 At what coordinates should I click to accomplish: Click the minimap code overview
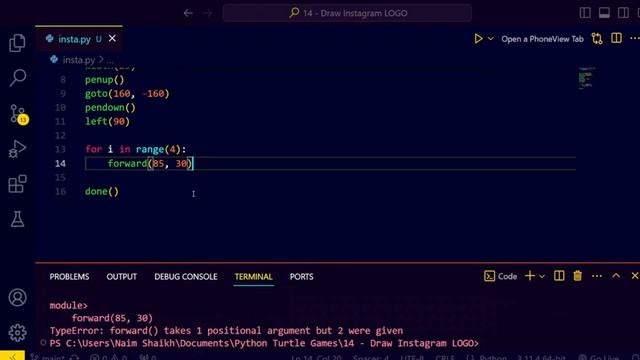pyautogui.click(x=586, y=78)
